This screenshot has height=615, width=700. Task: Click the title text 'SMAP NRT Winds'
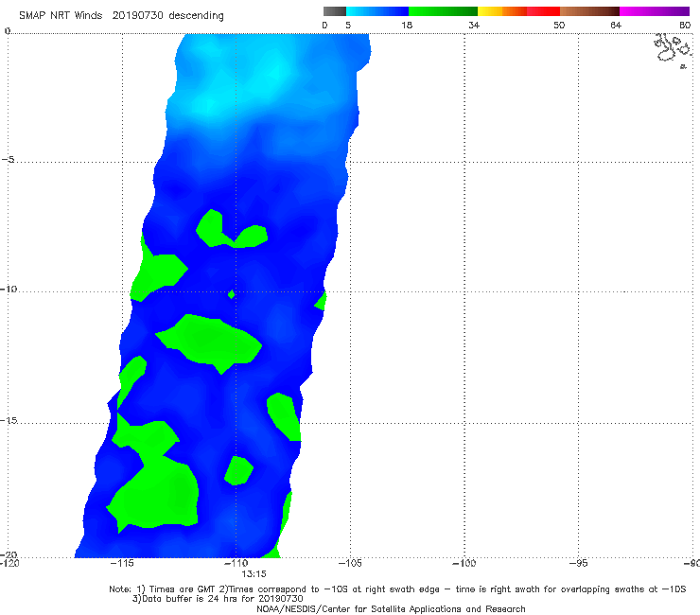coord(61,15)
